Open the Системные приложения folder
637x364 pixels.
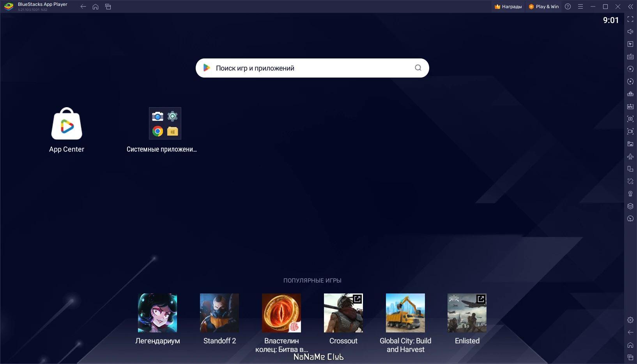[165, 124]
